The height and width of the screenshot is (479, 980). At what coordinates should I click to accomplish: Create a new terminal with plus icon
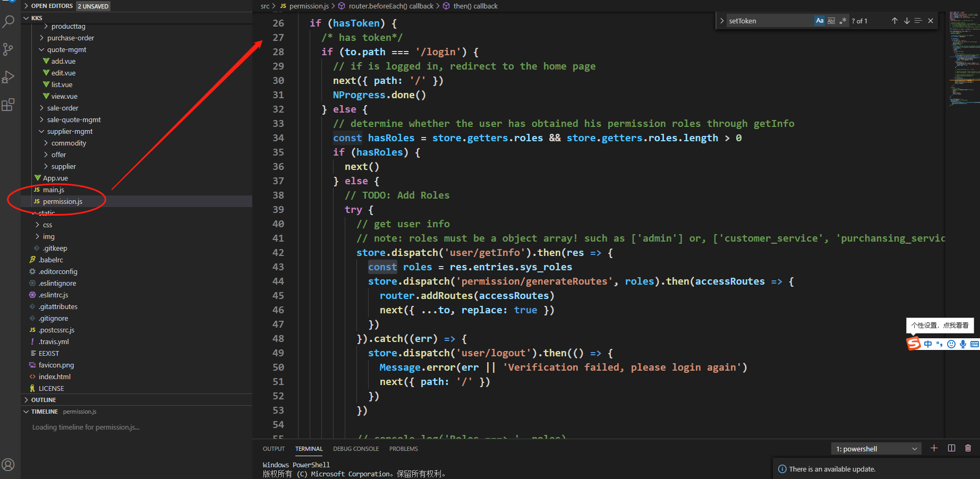[x=934, y=448]
